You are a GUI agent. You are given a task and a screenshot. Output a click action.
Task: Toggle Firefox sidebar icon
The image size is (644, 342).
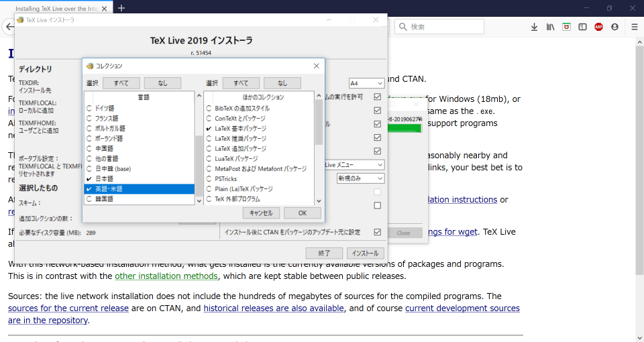(x=582, y=27)
